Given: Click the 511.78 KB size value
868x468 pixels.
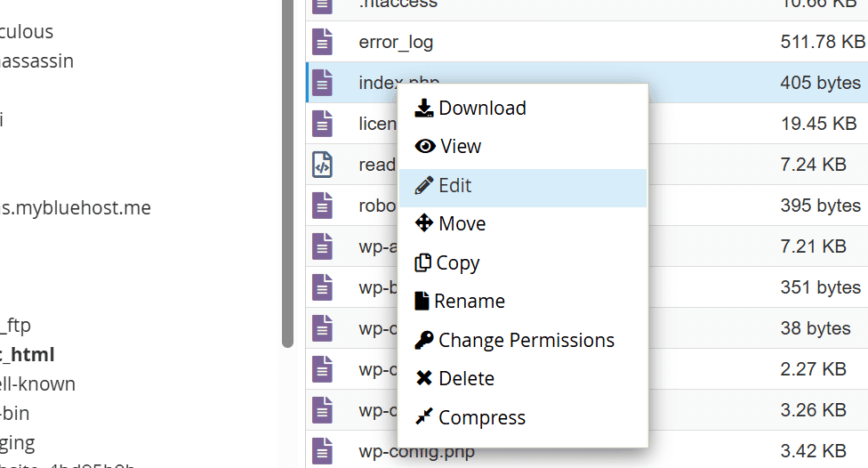Looking at the screenshot, I should pos(823,42).
